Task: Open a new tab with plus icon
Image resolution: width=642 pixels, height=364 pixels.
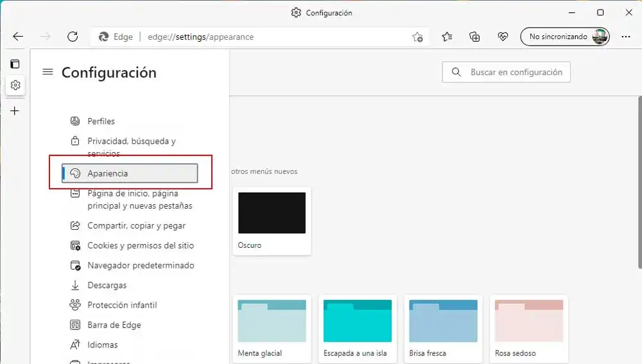Action: (15, 111)
